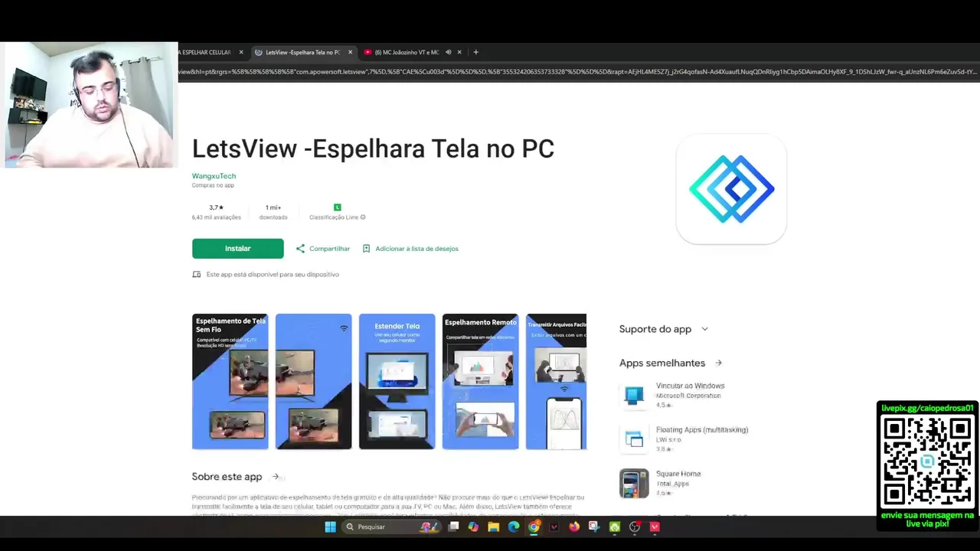Click the Classificação Livre info icon

tap(363, 217)
